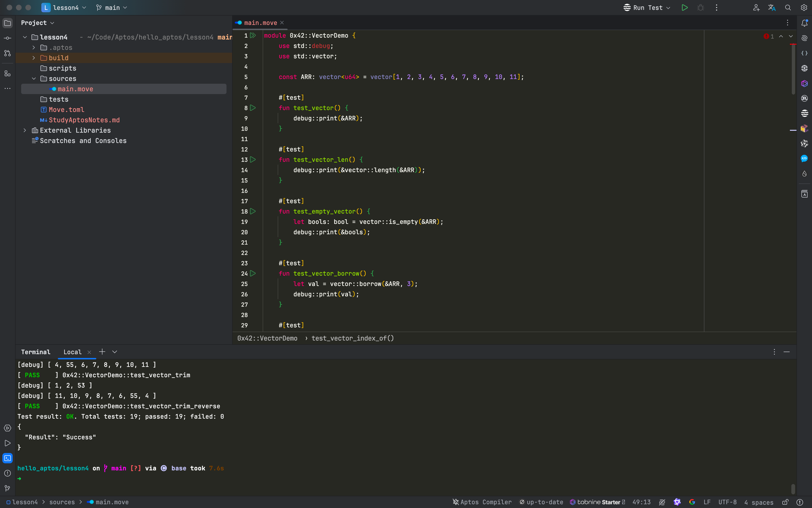
Task: Open the AI Assistant spiral icon
Action: 804,38
